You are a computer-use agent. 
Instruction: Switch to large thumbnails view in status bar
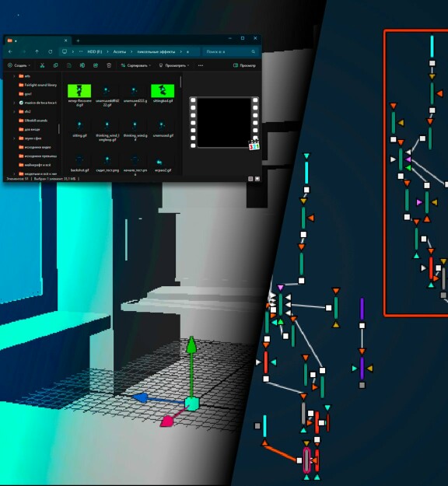[257, 179]
